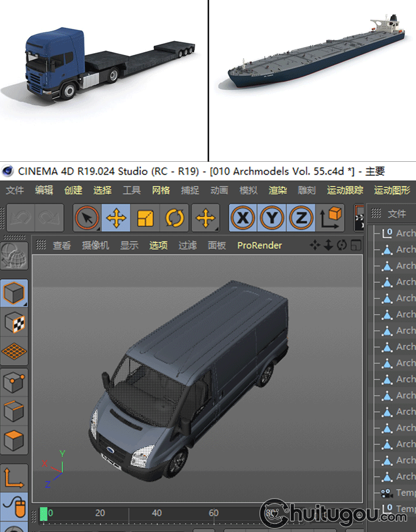Click the render clapperboard icon
The height and width of the screenshot is (532, 416).
click(359, 218)
